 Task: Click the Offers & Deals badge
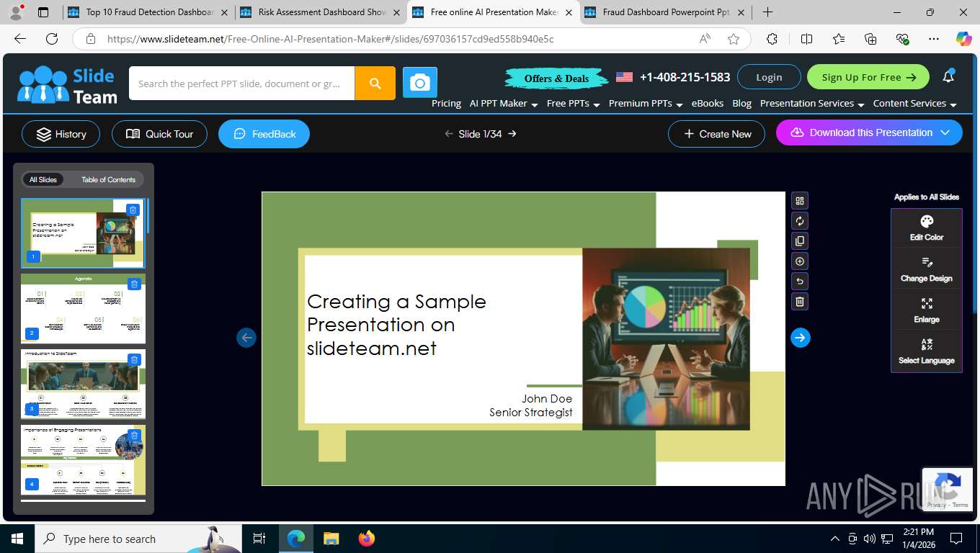click(x=556, y=78)
